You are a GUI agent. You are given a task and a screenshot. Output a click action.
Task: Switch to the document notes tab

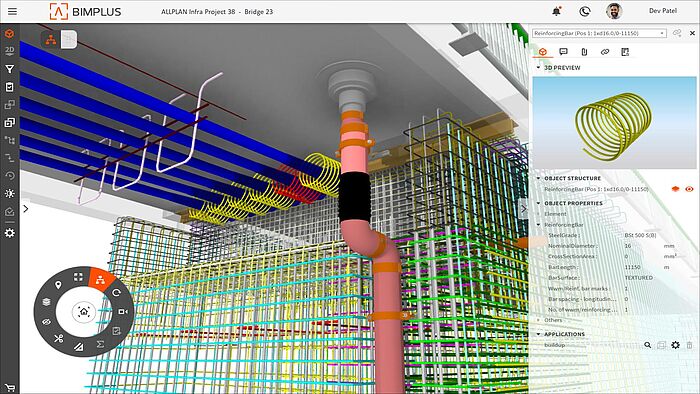625,52
